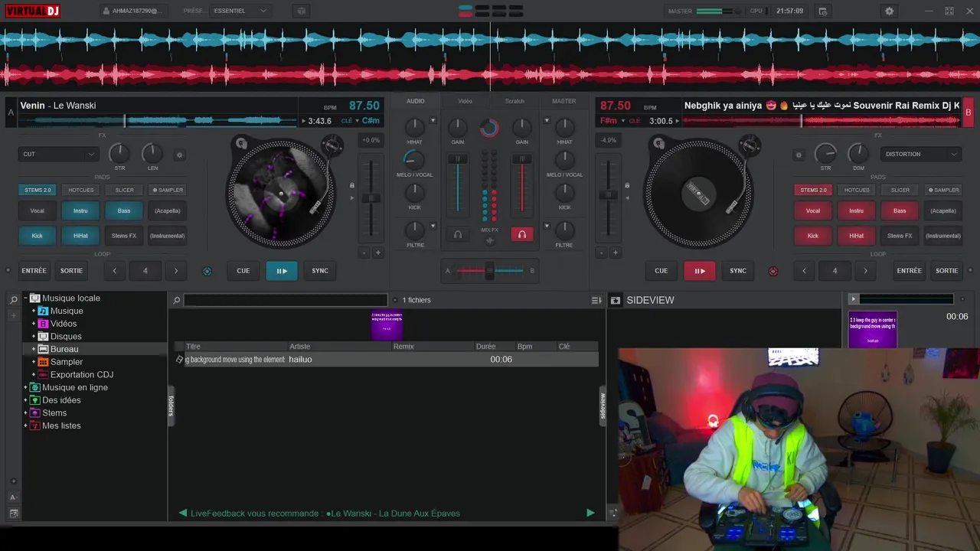The height and width of the screenshot is (551, 980).
Task: Click the Mix FX icon below mixer
Action: point(490,240)
